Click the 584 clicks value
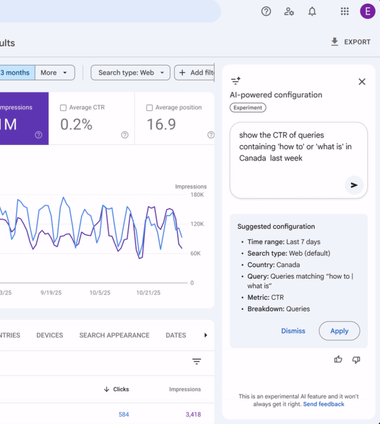Viewport: 380px width, 424px height. 124,414
